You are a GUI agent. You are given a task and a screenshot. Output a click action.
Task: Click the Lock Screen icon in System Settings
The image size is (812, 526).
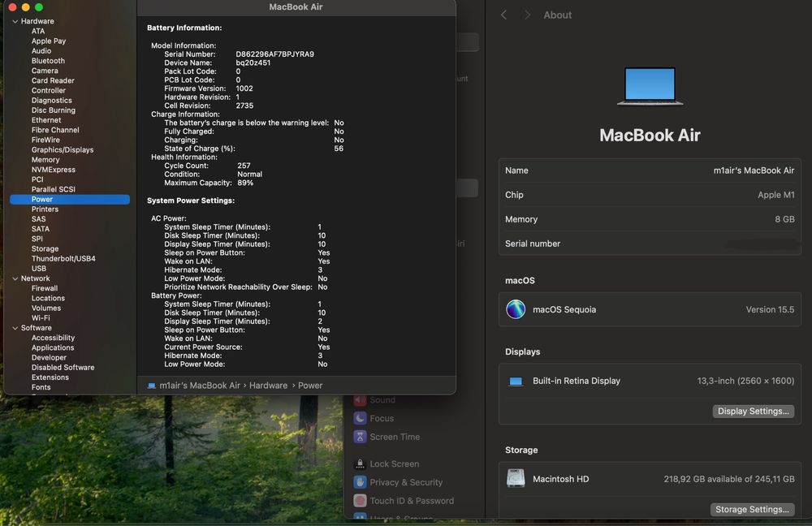click(x=360, y=463)
